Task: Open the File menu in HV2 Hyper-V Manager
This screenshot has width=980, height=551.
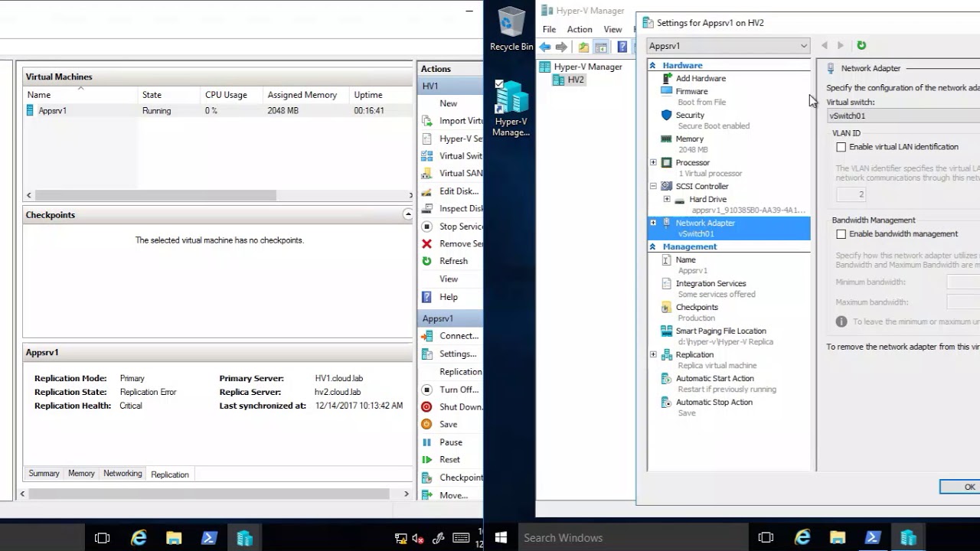Action: tap(549, 29)
